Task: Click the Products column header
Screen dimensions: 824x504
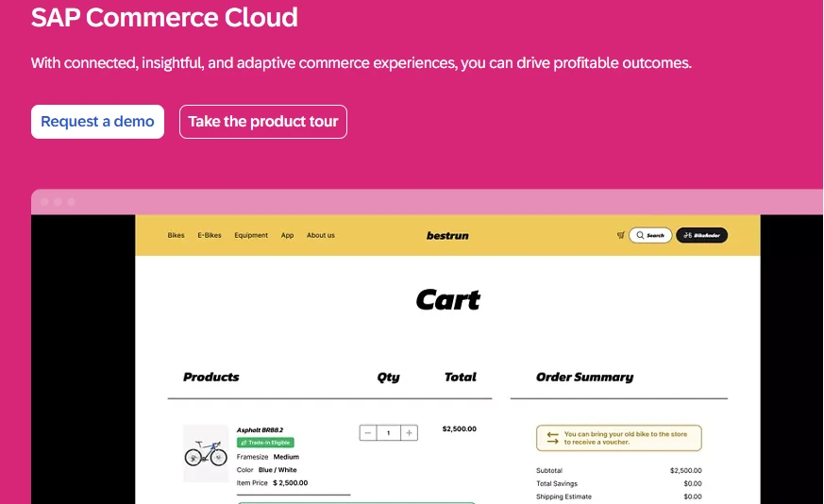Action: click(x=210, y=377)
